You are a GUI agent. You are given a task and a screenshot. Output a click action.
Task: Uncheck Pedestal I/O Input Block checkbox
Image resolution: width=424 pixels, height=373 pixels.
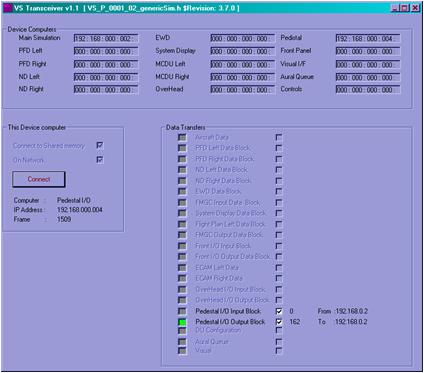279,311
